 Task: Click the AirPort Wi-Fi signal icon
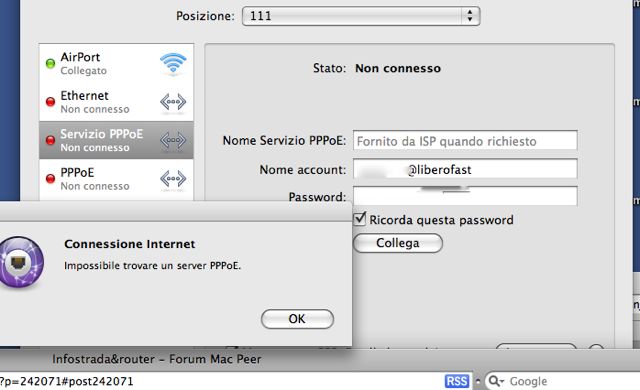(173, 64)
